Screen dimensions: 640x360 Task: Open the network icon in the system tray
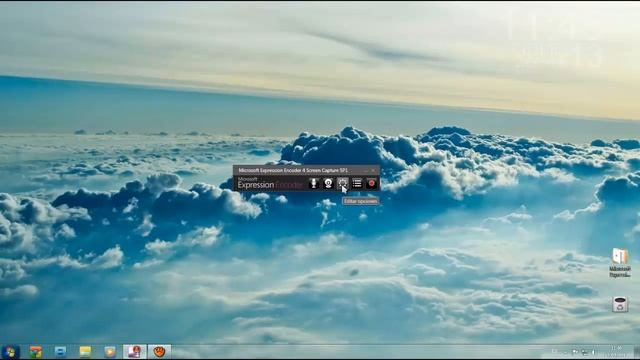pyautogui.click(x=584, y=352)
